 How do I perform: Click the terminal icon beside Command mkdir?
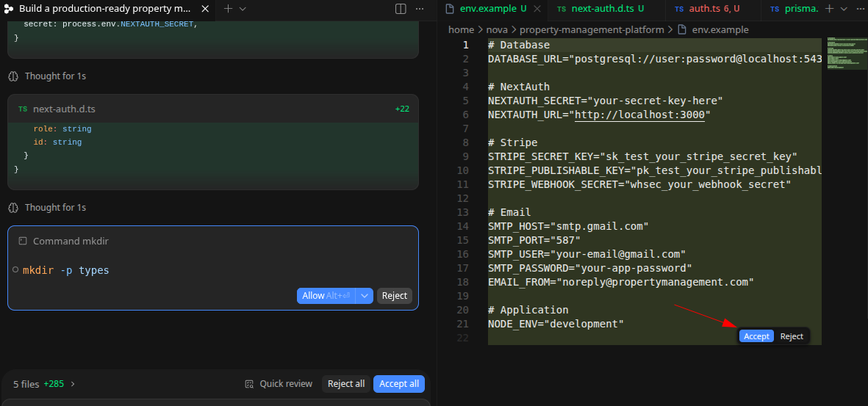tap(23, 241)
